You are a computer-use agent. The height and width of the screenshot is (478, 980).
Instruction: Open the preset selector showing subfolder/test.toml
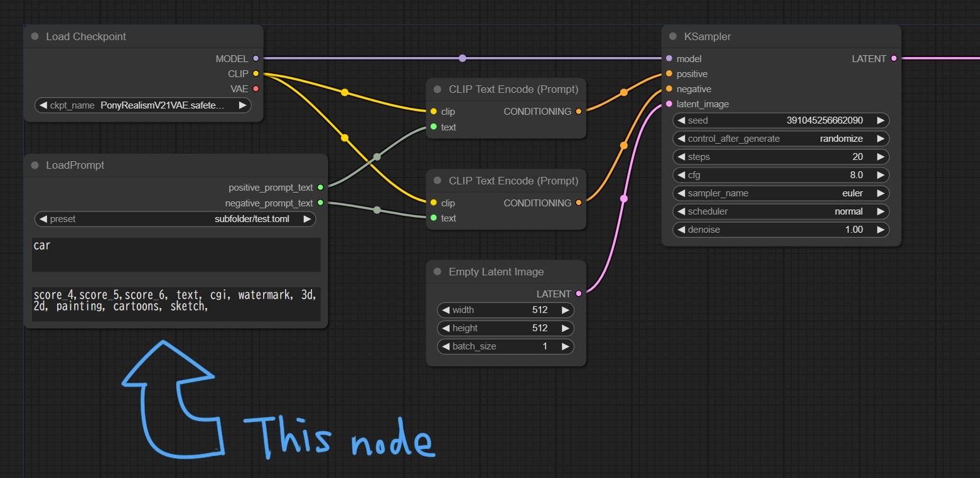tap(175, 219)
